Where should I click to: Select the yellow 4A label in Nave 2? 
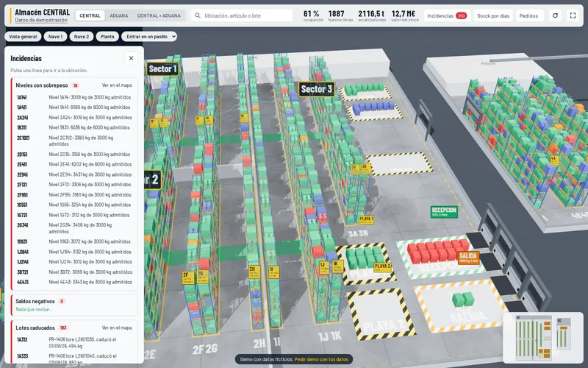click(x=555, y=160)
